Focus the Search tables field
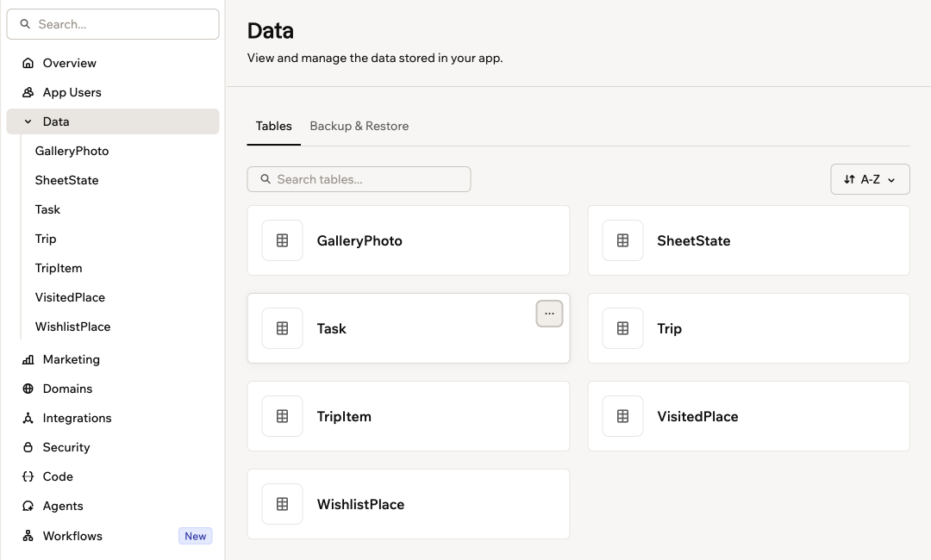This screenshot has height=560, width=931. (x=359, y=179)
